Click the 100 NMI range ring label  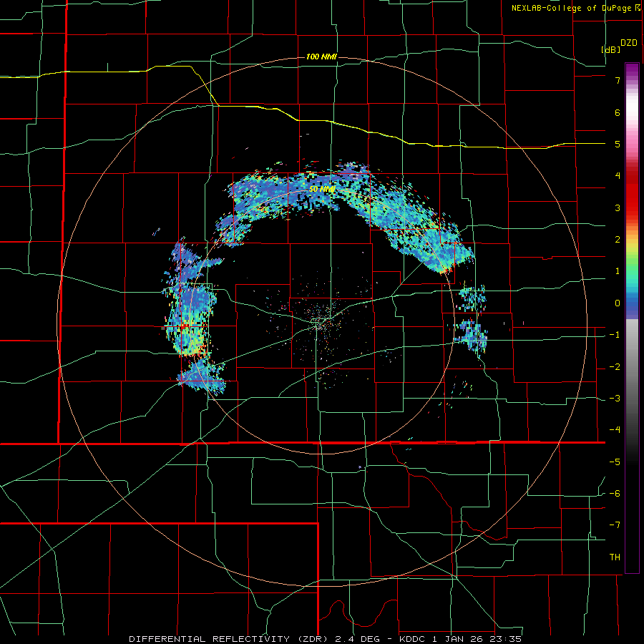tap(321, 57)
